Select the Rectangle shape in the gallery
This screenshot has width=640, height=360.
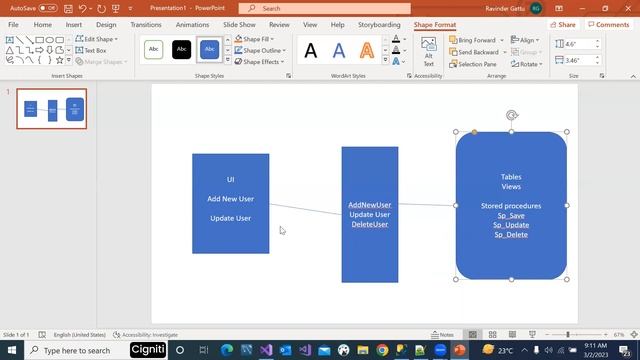tap(39, 40)
